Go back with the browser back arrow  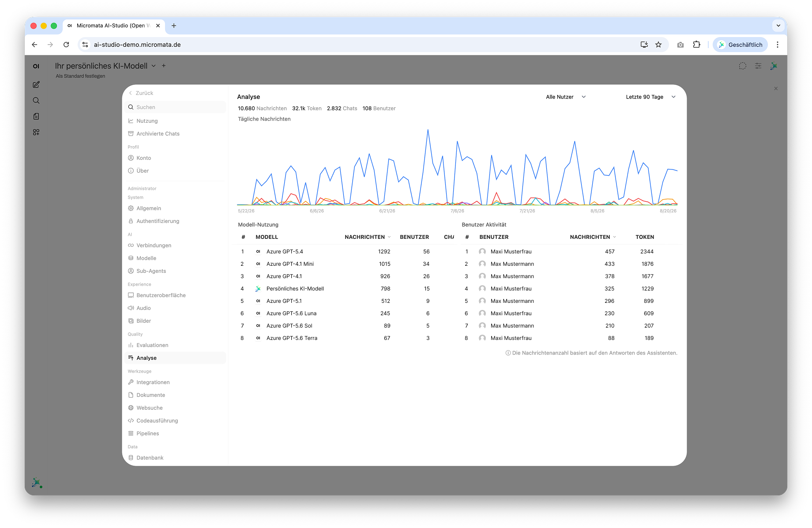pyautogui.click(x=34, y=45)
